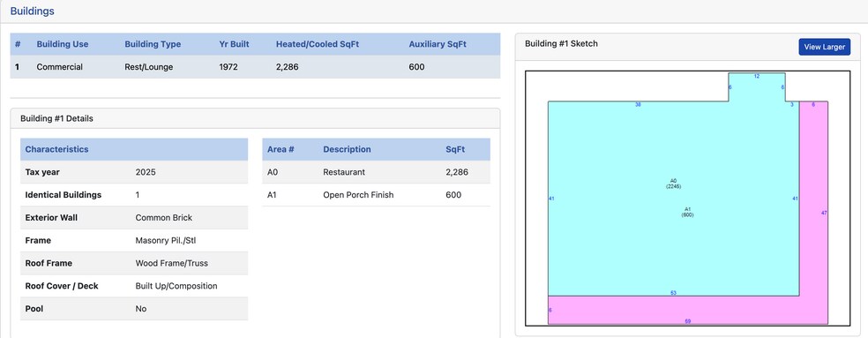Select the Roof Cover / Deck label

(62, 286)
